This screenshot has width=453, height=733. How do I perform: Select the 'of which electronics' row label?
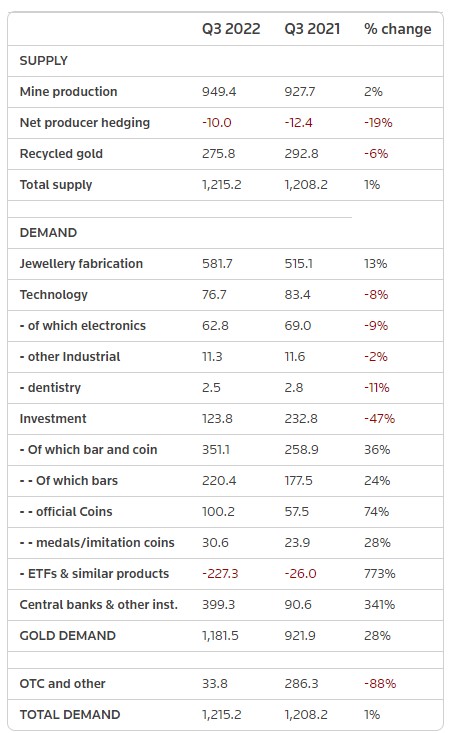click(83, 325)
